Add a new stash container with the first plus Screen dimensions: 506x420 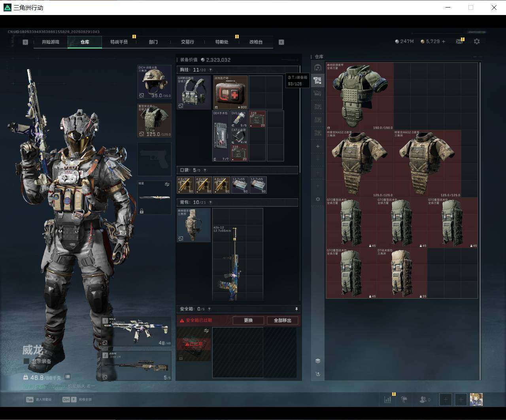(x=317, y=146)
